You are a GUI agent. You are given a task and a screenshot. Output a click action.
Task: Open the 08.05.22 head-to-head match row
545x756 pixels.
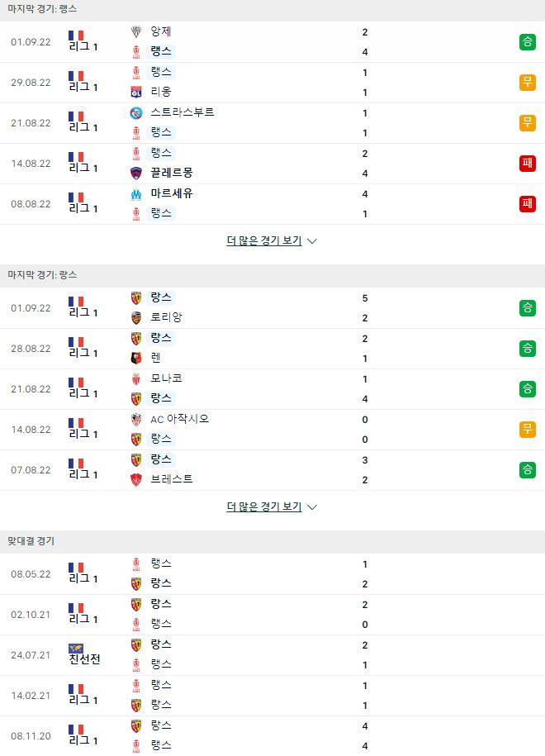coord(272,573)
